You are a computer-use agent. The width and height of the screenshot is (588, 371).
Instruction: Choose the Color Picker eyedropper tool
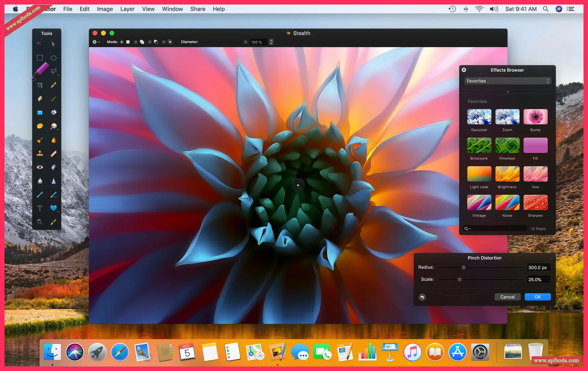[x=53, y=222]
